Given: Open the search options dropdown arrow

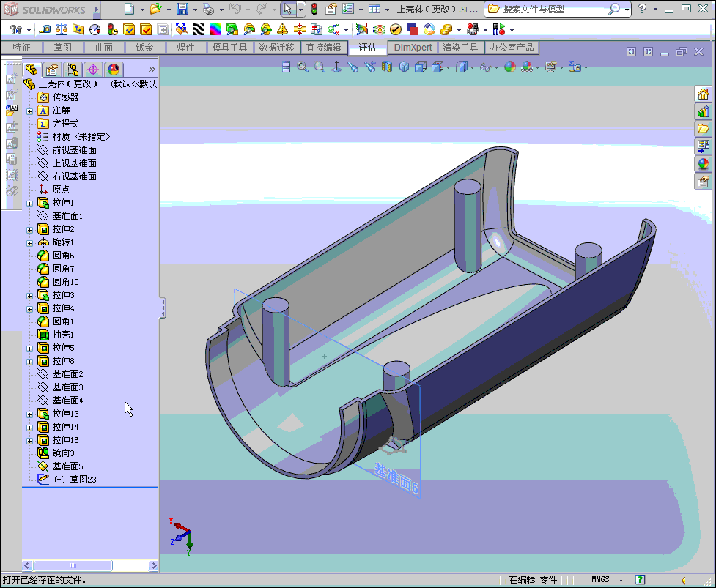Looking at the screenshot, I should [x=627, y=9].
